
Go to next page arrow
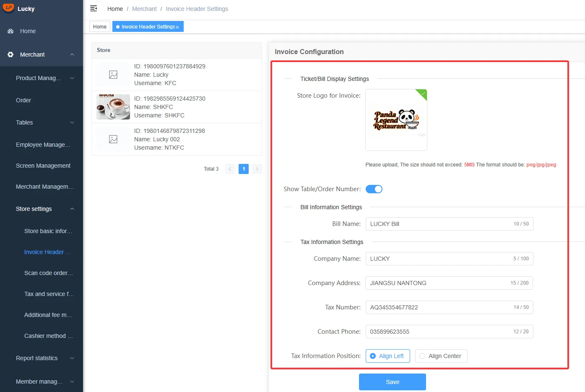pyautogui.click(x=257, y=169)
